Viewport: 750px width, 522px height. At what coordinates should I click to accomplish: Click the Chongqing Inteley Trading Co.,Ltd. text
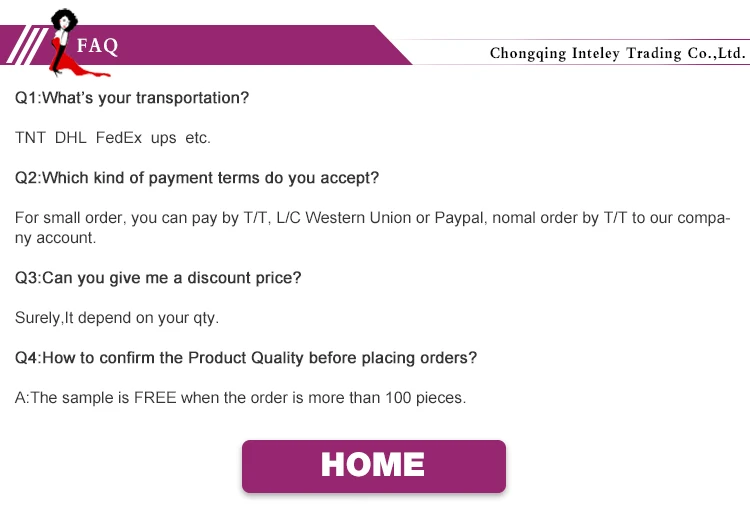(x=617, y=52)
